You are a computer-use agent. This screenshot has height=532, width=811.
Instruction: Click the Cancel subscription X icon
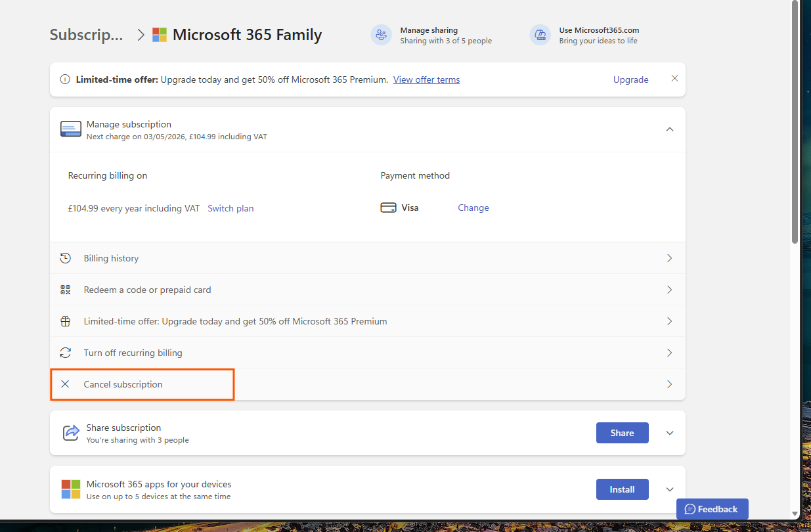coord(64,384)
